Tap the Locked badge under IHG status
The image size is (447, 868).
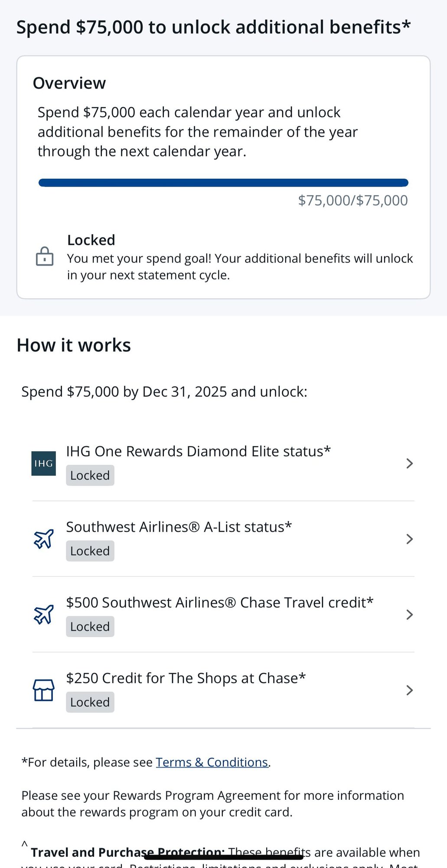pos(90,476)
